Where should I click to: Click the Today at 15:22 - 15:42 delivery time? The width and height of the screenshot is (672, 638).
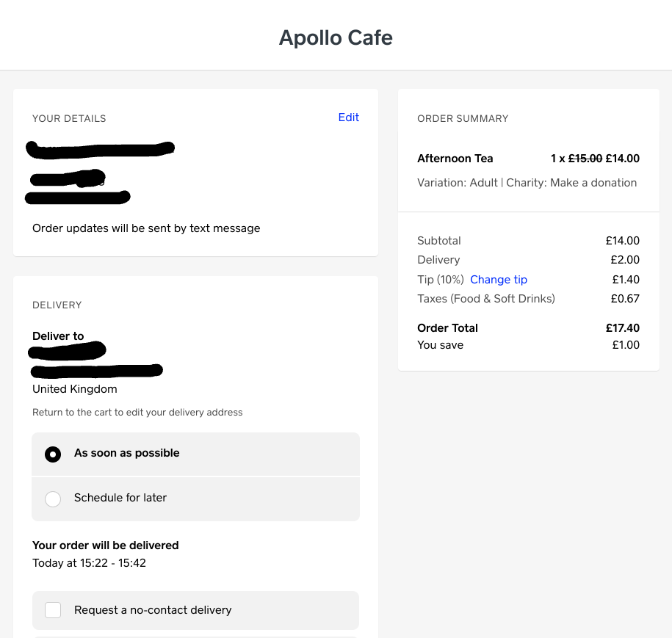click(x=89, y=563)
